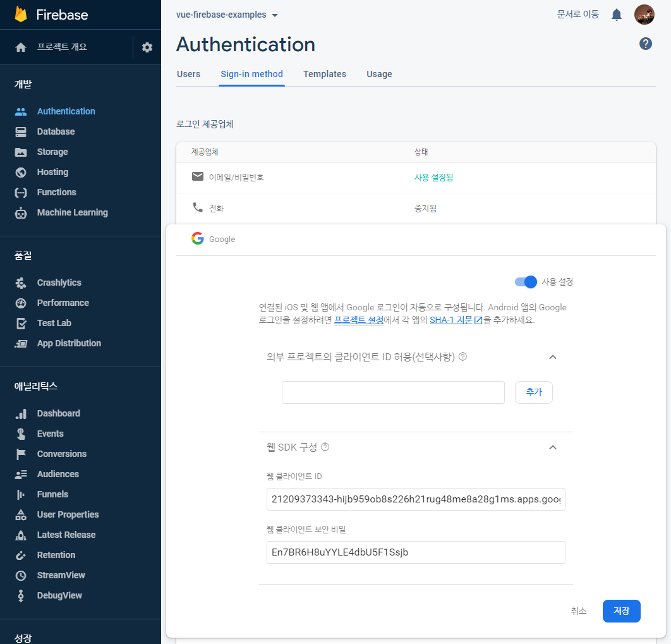
Task: Switch to the Templates tab
Action: (x=324, y=74)
